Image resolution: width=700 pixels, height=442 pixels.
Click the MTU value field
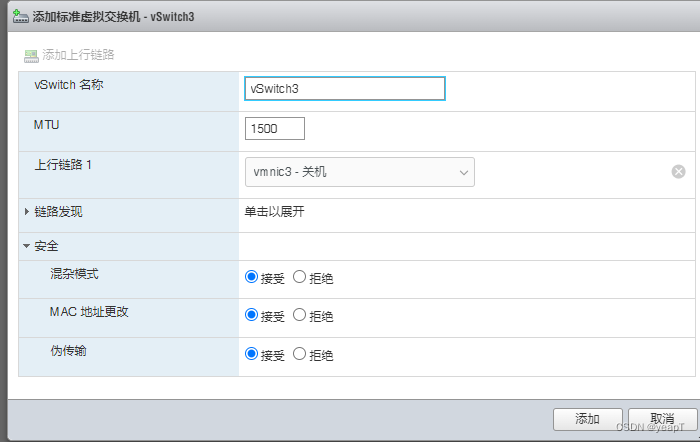275,129
